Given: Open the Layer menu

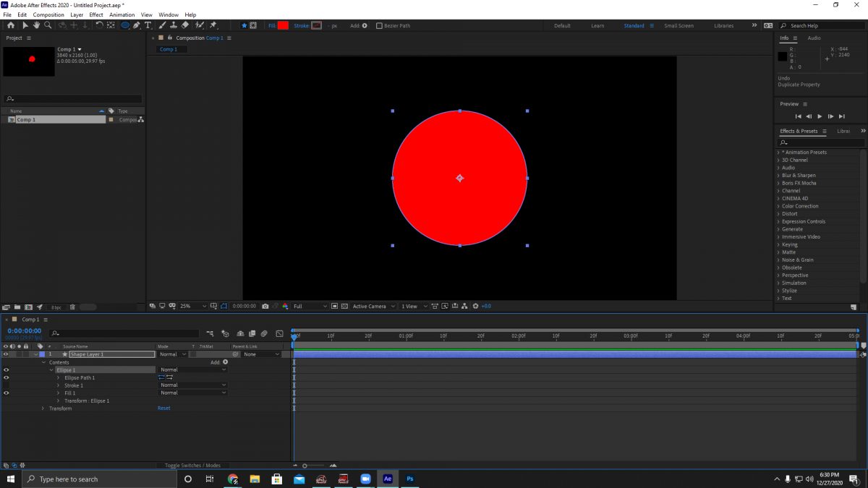Looking at the screenshot, I should pos(77,14).
